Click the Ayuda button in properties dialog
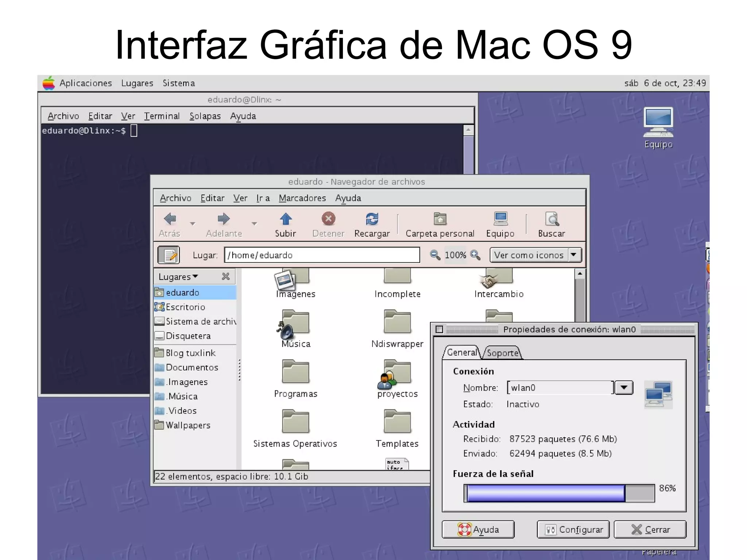Image resolution: width=747 pixels, height=560 pixels. point(478,529)
